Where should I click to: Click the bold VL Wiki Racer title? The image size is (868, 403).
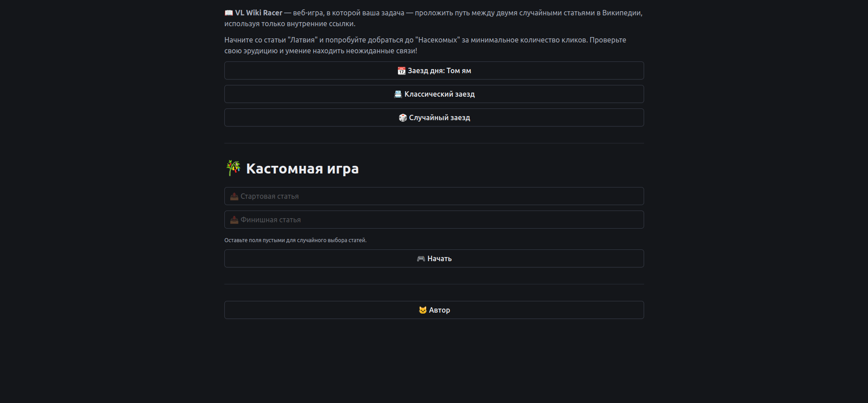click(259, 13)
